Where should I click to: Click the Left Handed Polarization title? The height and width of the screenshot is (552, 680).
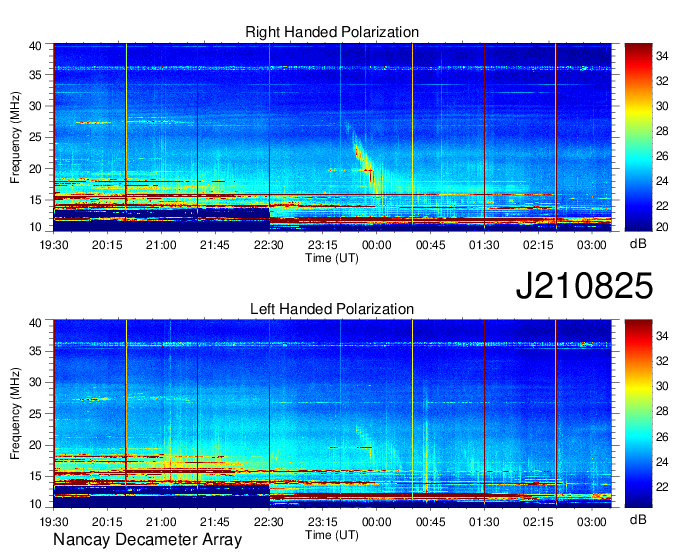click(332, 309)
